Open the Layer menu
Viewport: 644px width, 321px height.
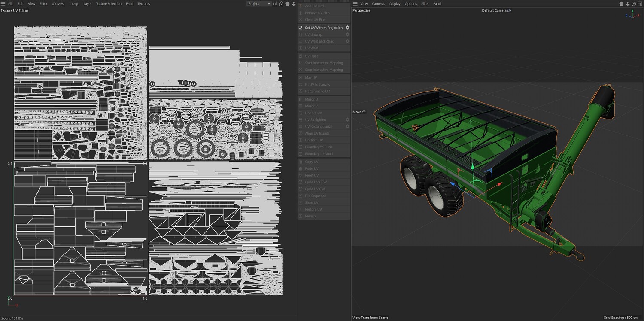(x=88, y=4)
